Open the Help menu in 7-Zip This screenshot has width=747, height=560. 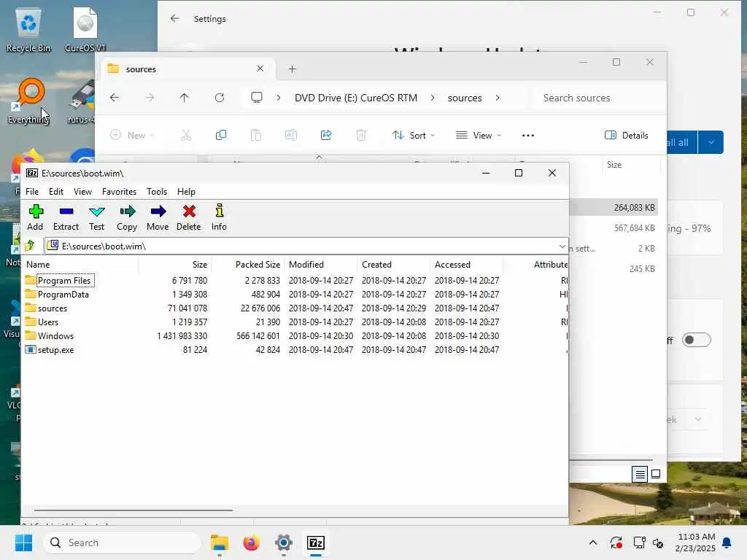click(186, 192)
